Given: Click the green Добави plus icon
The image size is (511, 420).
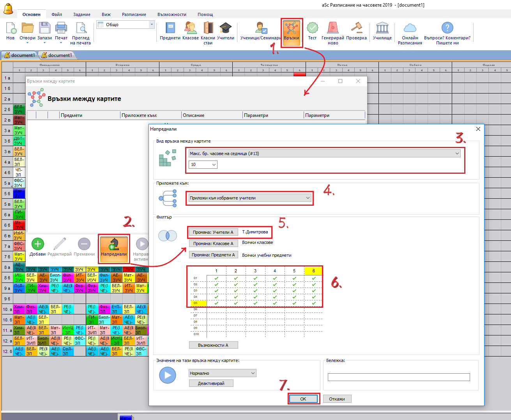Looking at the screenshot, I should pos(37,244).
